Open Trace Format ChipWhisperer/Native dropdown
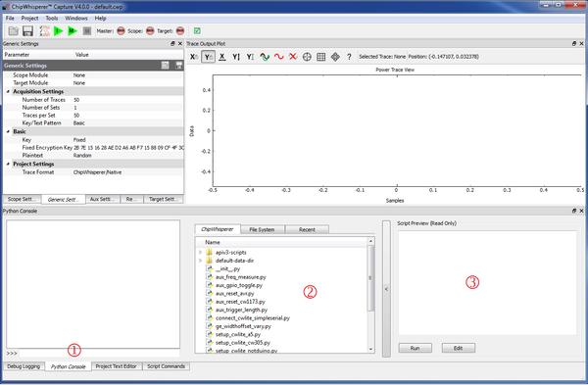This screenshot has height=385, width=588. click(x=127, y=172)
